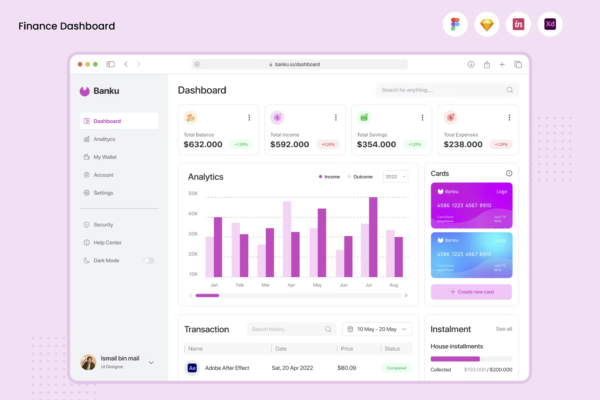The image size is (600, 400).
Task: Click the chart scroll right arrow
Action: [406, 296]
